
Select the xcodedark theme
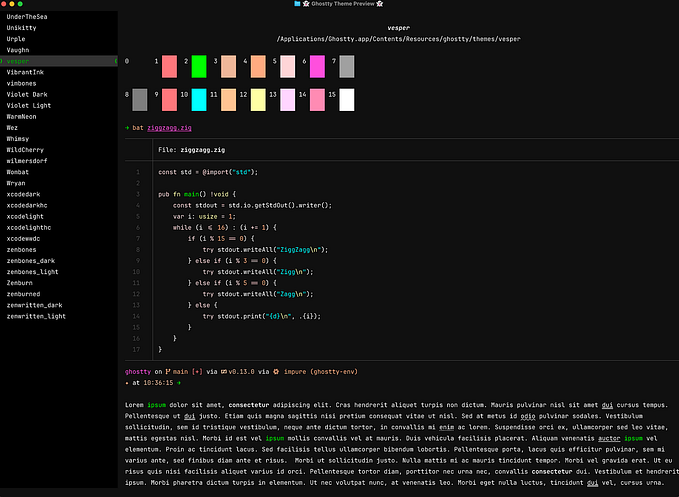tap(23, 194)
